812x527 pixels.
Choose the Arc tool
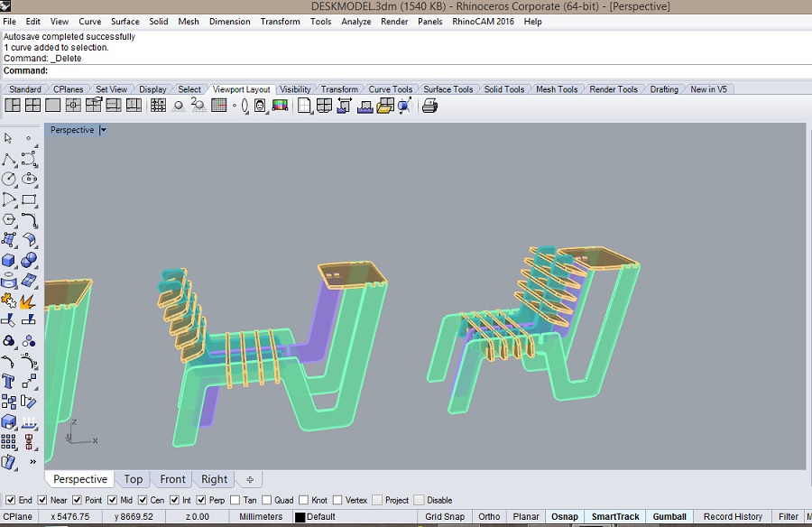9,200
